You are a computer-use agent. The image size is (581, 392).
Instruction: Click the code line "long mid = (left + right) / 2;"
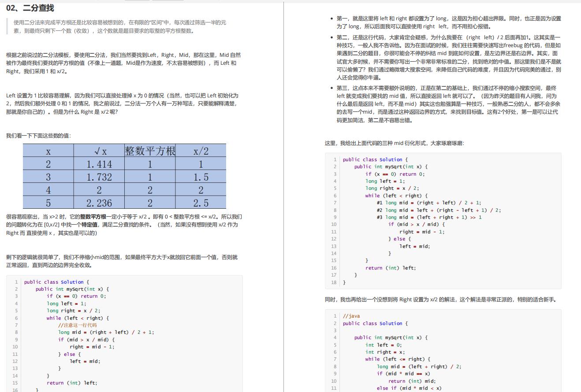click(419, 366)
